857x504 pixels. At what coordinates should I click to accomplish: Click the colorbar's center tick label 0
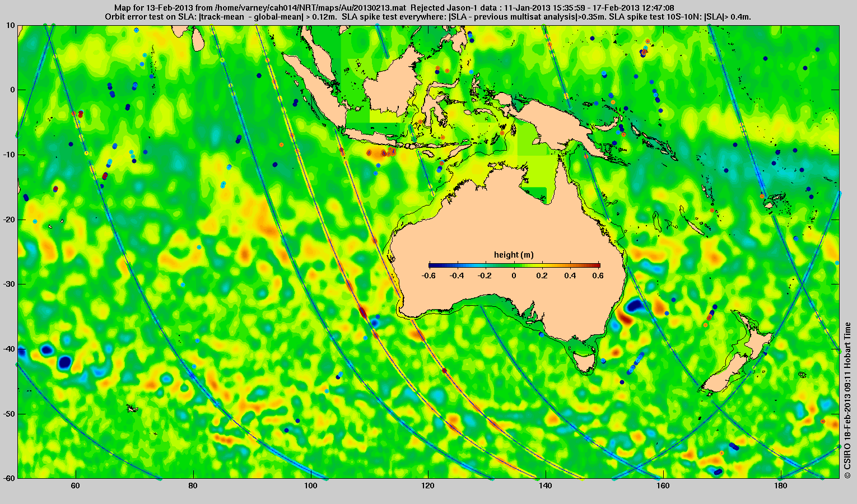point(514,276)
